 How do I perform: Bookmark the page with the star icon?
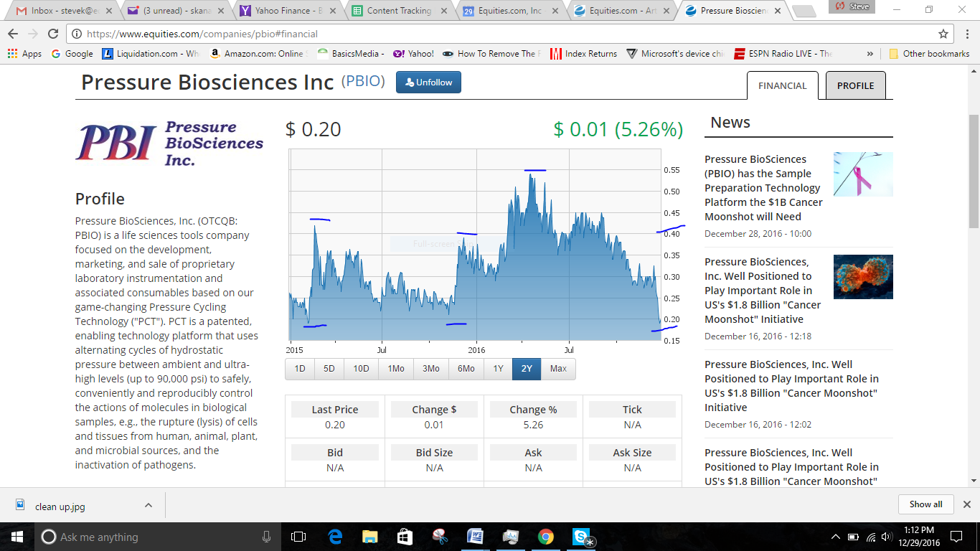click(943, 34)
